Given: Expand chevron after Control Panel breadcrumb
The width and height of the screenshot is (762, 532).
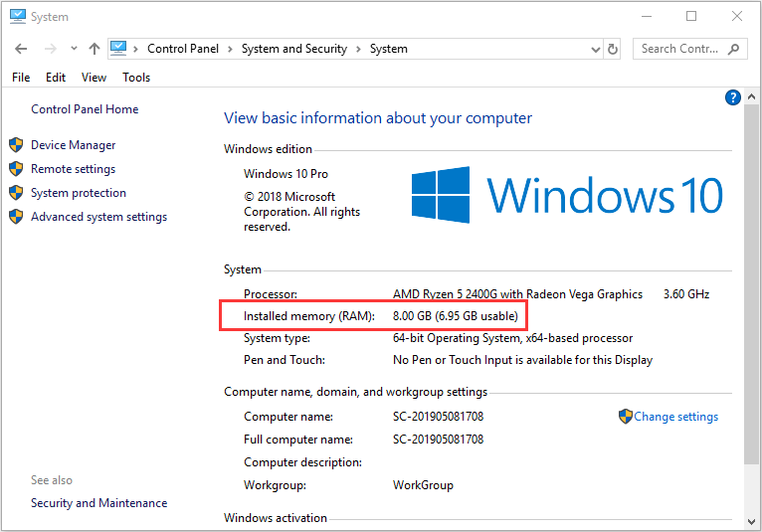Looking at the screenshot, I should tap(230, 49).
